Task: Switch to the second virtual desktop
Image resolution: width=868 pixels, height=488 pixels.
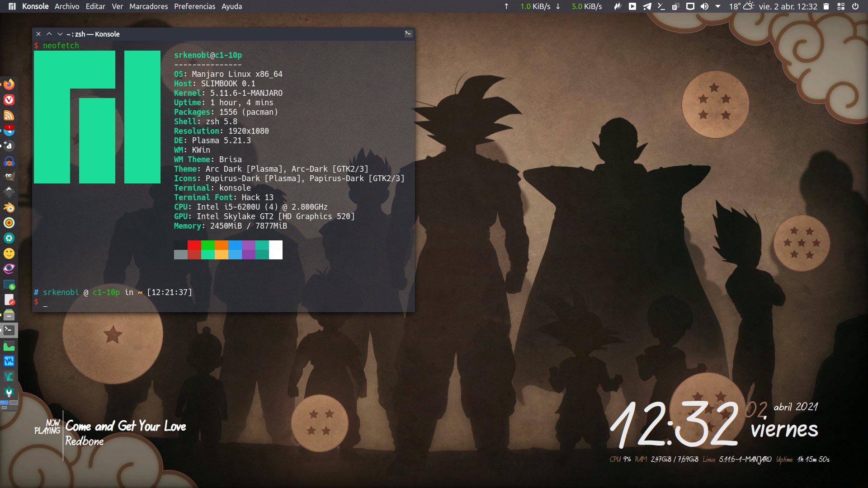Action: 14,403
